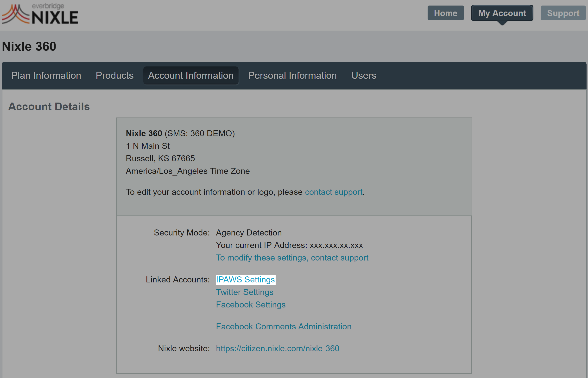
Task: Click the 'Linked Accounts:' label
Action: [178, 280]
